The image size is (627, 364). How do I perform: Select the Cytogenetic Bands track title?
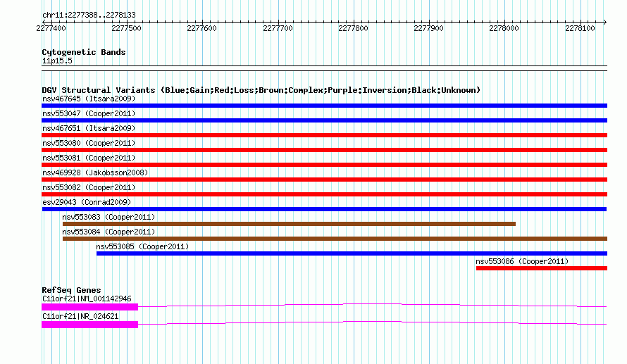coord(84,52)
